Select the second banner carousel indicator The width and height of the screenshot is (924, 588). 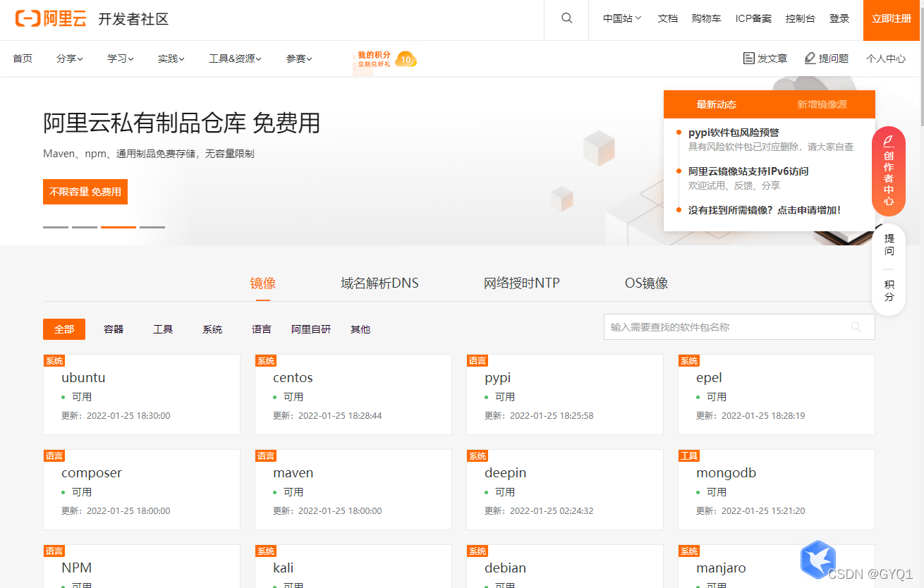point(85,227)
